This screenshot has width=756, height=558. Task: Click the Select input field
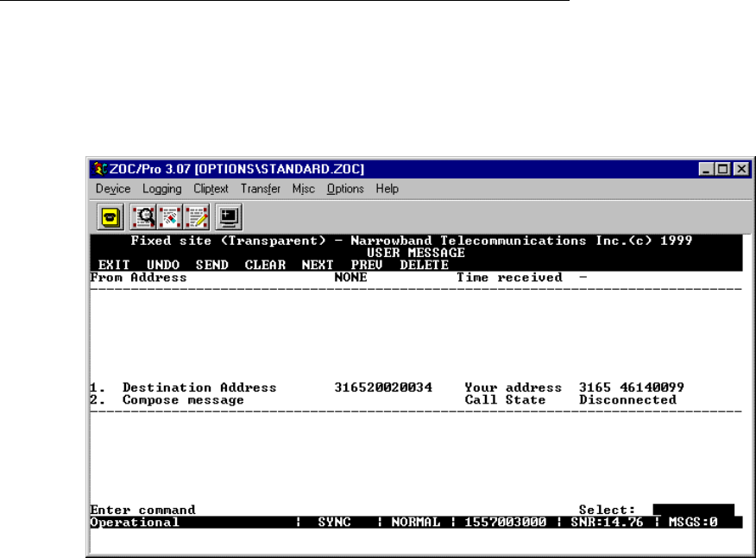coord(693,510)
